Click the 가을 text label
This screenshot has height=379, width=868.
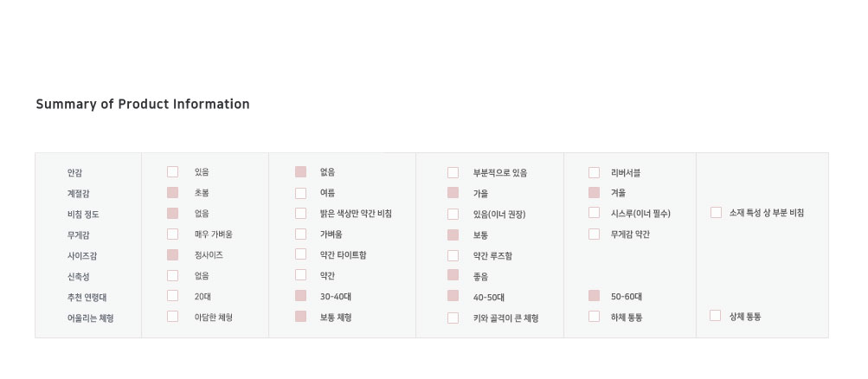pyautogui.click(x=480, y=193)
